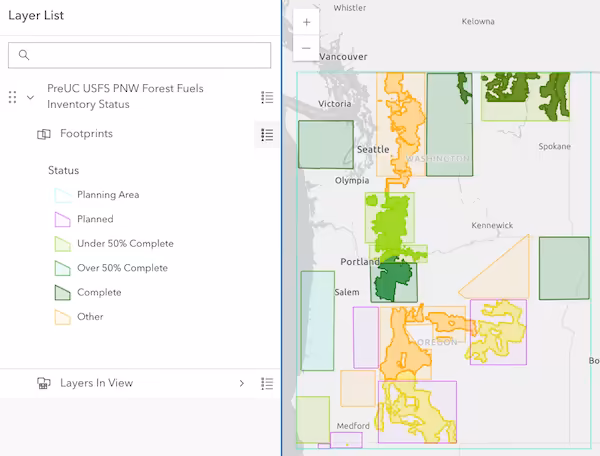Select the Footprints layer name
This screenshot has width=600, height=456.
(86, 134)
